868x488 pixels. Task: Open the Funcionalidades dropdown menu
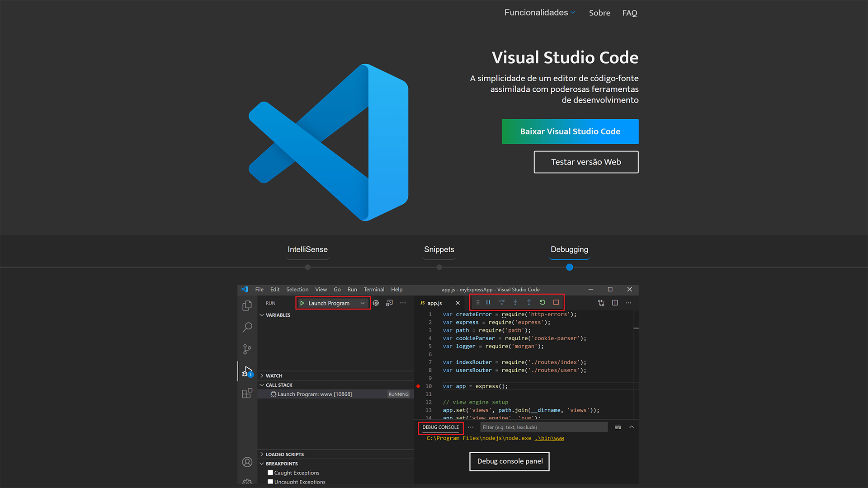(x=539, y=13)
